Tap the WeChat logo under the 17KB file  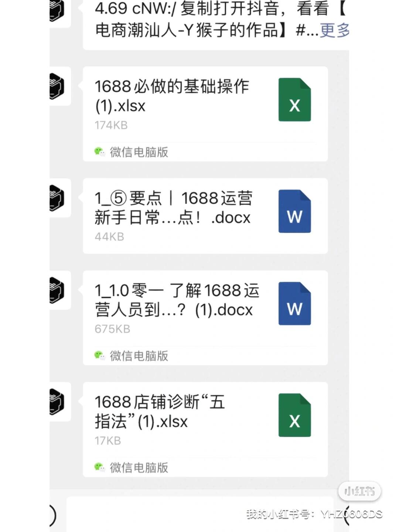99,467
